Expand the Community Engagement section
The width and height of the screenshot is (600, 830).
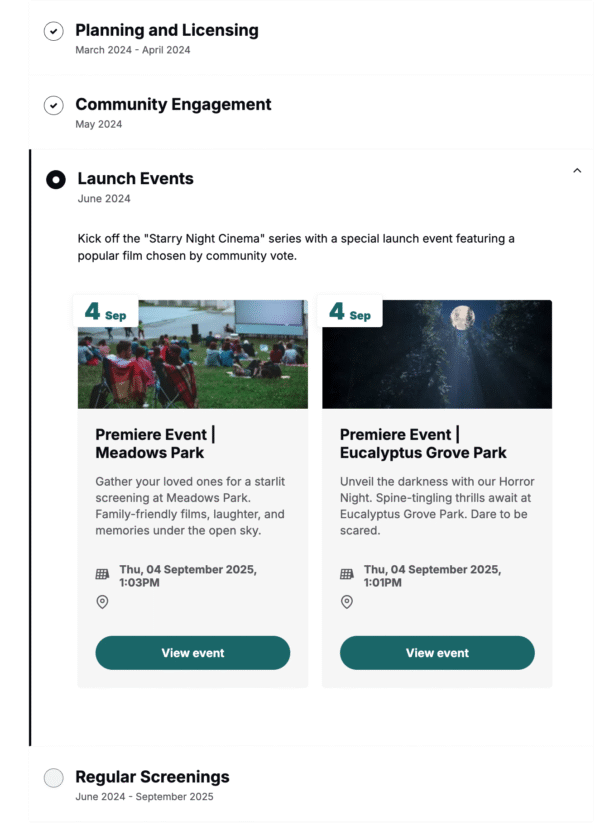tap(173, 105)
